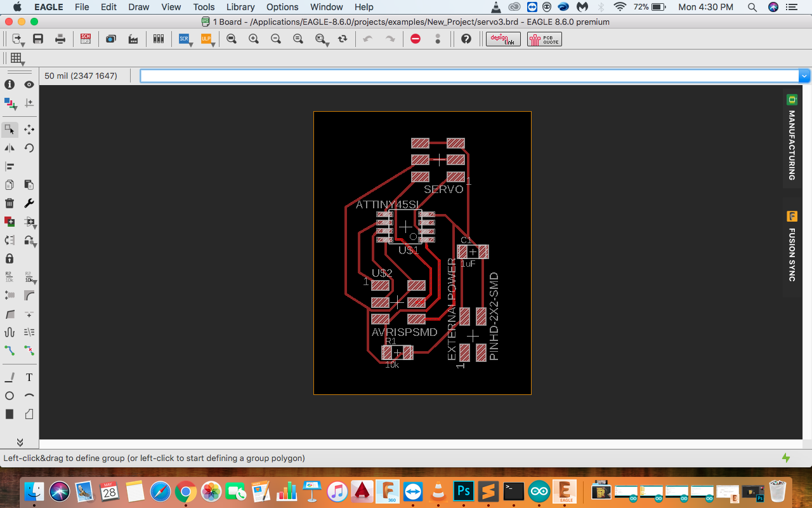Open the Manufacturing side tab

click(x=791, y=138)
